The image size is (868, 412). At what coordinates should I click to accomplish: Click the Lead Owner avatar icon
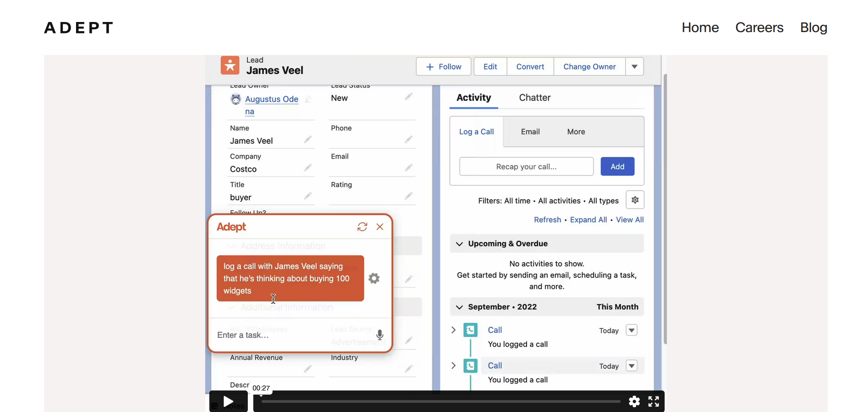coord(235,99)
